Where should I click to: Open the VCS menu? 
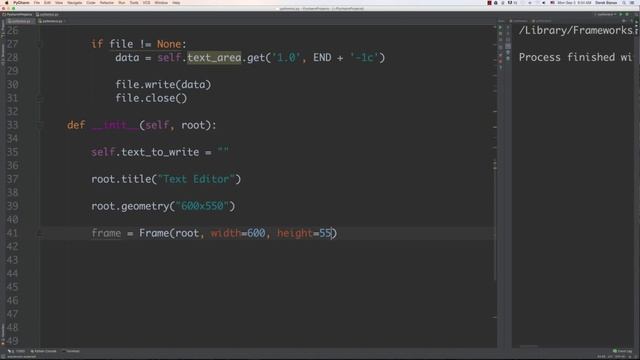(147, 2)
